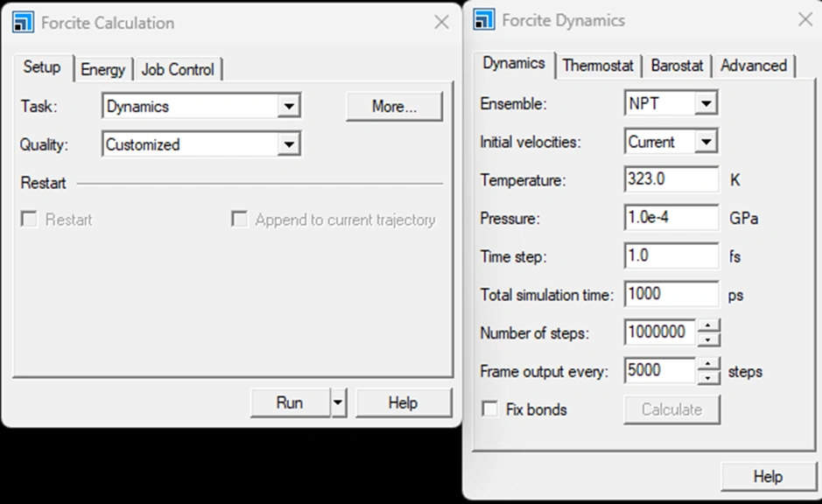This screenshot has width=822, height=504.
Task: Click the Number of steps field
Action: [x=660, y=332]
